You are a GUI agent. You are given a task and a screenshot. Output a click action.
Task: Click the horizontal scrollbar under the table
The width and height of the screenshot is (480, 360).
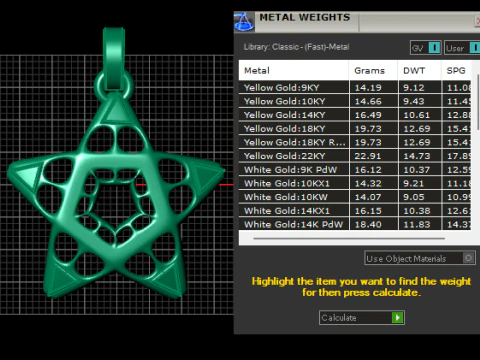(349, 238)
